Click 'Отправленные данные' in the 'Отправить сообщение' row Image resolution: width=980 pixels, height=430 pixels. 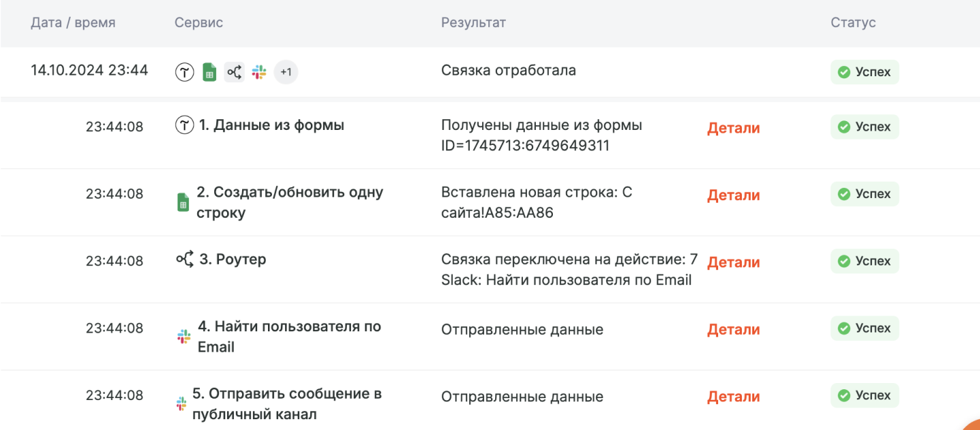(x=522, y=397)
